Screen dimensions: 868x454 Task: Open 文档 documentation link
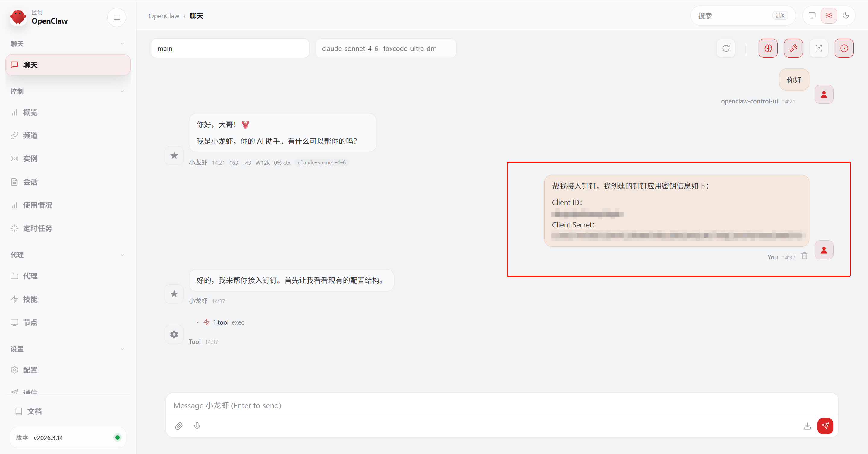68,411
